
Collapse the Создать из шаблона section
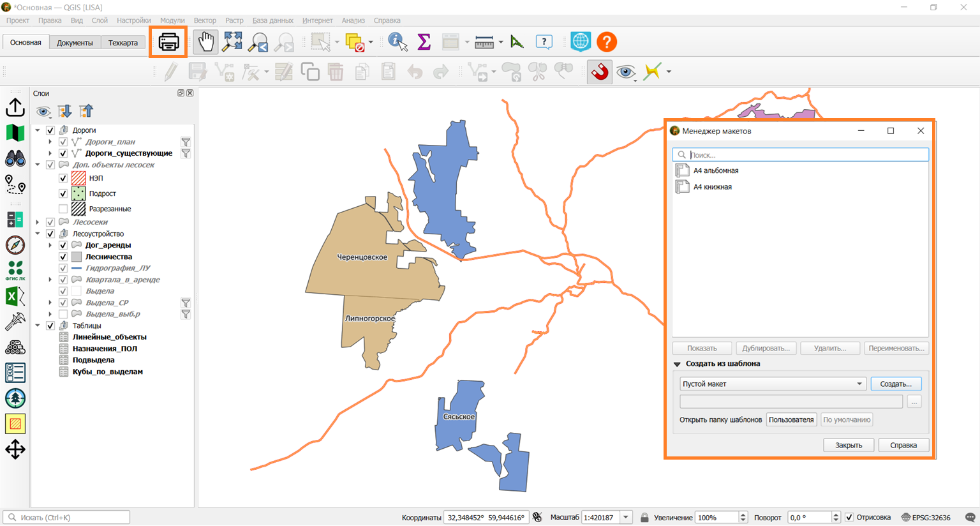pyautogui.click(x=678, y=364)
